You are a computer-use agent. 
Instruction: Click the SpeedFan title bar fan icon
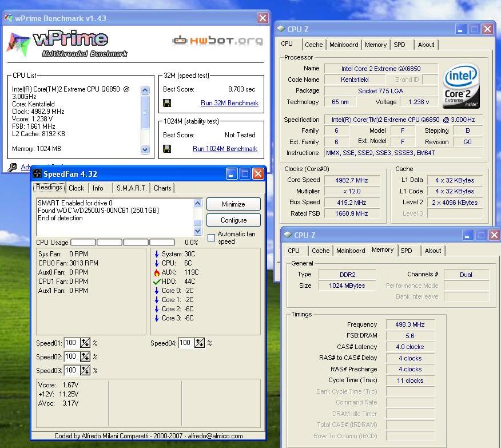(37, 174)
